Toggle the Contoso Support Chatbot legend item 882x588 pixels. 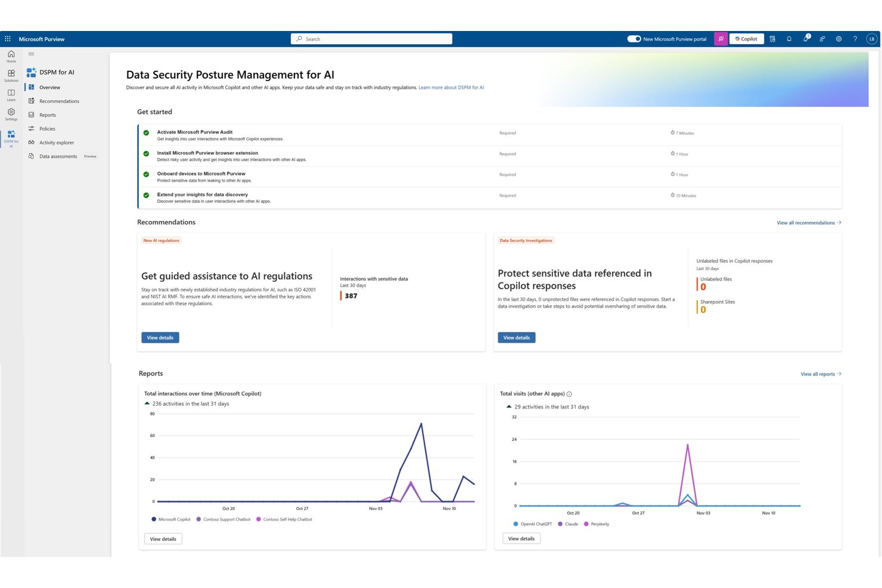coord(223,519)
